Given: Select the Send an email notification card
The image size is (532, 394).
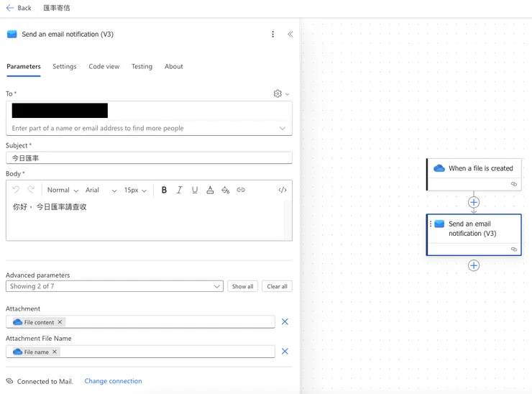Looking at the screenshot, I should click(474, 234).
